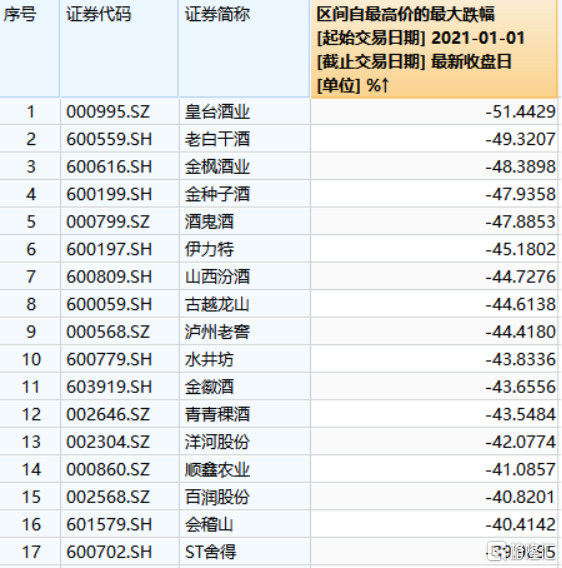Select stock code 002304.SZ
The width and height of the screenshot is (562, 568).
click(108, 442)
